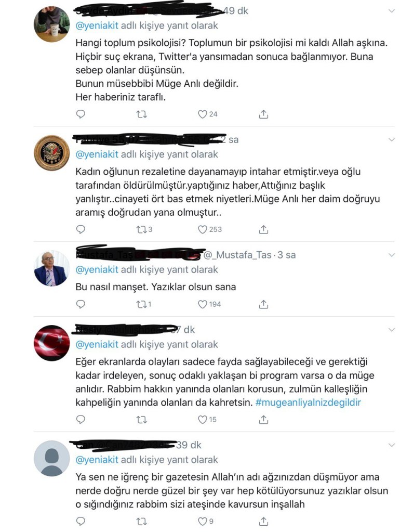Image resolution: width=400 pixels, height=532 pixels.
Task: Retweet the 'Ya sen ne iğrenç' tweet
Action: click(141, 522)
